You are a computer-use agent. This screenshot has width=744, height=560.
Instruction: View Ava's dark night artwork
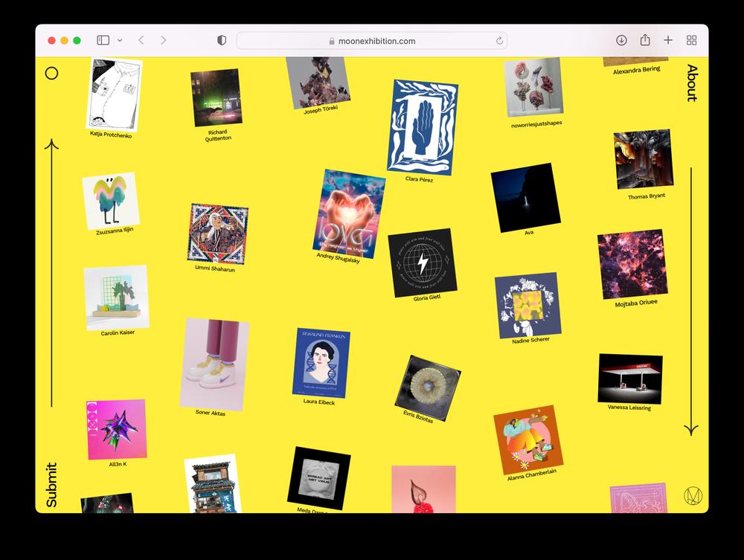[x=526, y=198]
